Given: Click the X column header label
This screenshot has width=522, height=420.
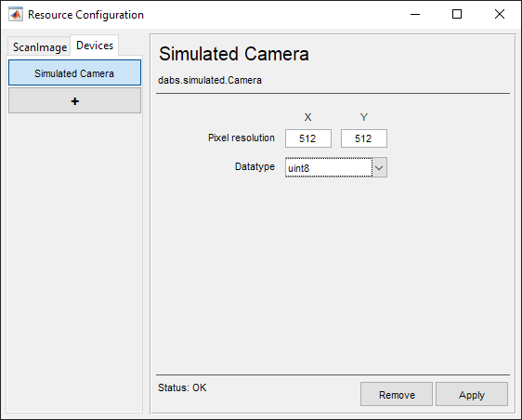Looking at the screenshot, I should [x=308, y=117].
